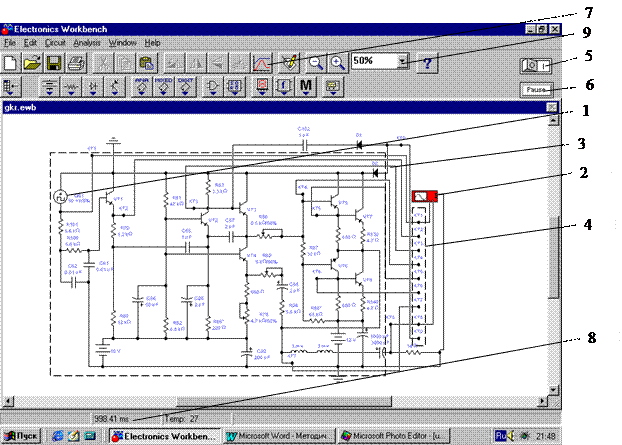Toggle the simulation power switch
The width and height of the screenshot is (622, 445).
click(x=536, y=65)
